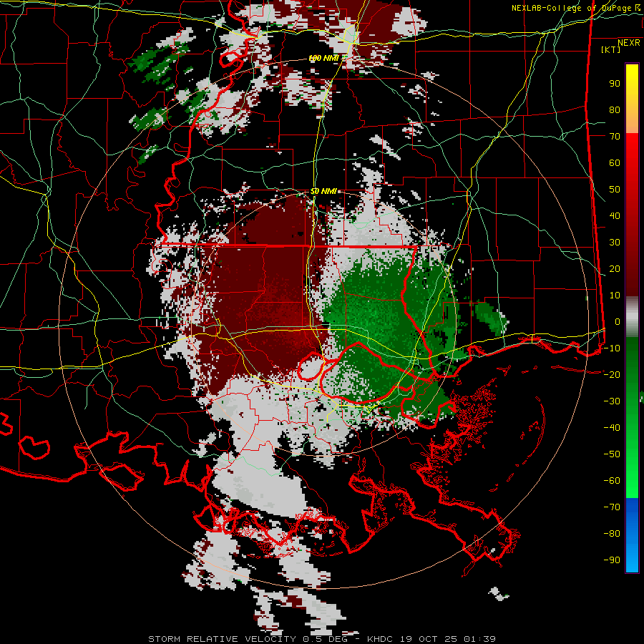Click the 30 value on the velocity scale

click(x=615, y=243)
